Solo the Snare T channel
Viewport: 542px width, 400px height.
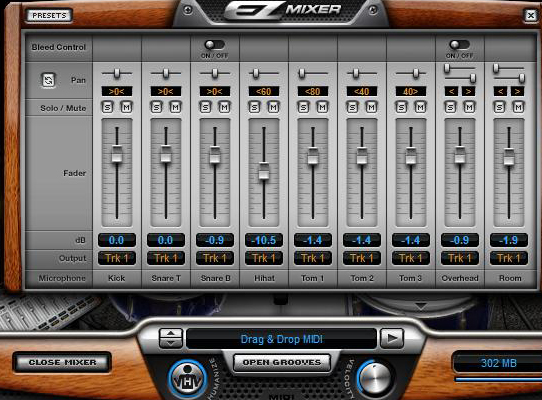[157, 108]
